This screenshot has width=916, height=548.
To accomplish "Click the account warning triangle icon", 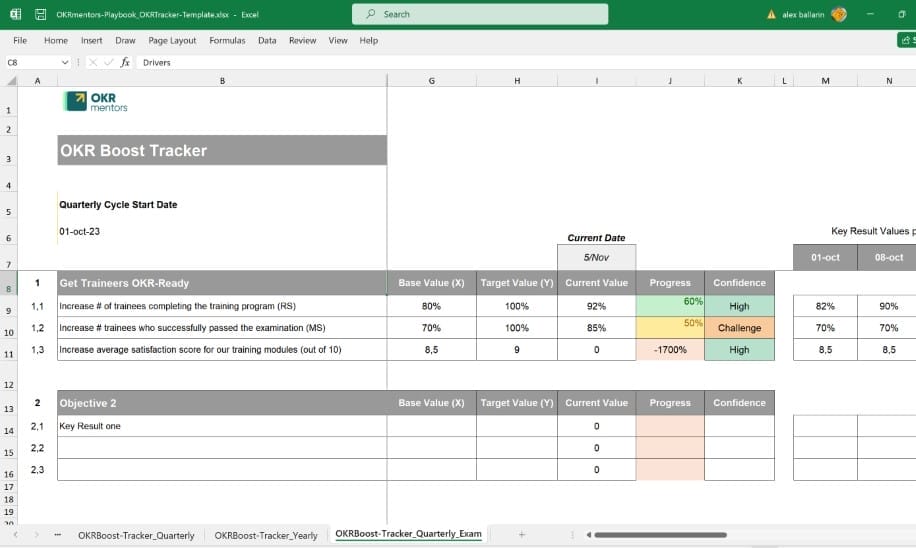I will point(771,15).
